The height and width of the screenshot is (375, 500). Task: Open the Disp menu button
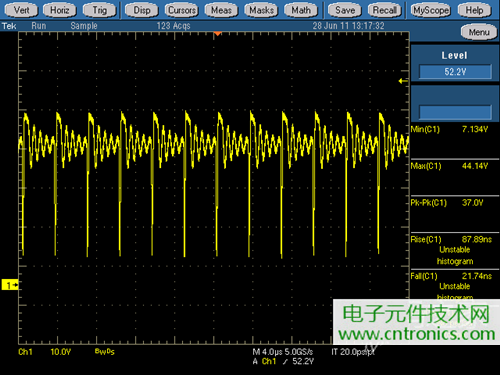tap(142, 10)
